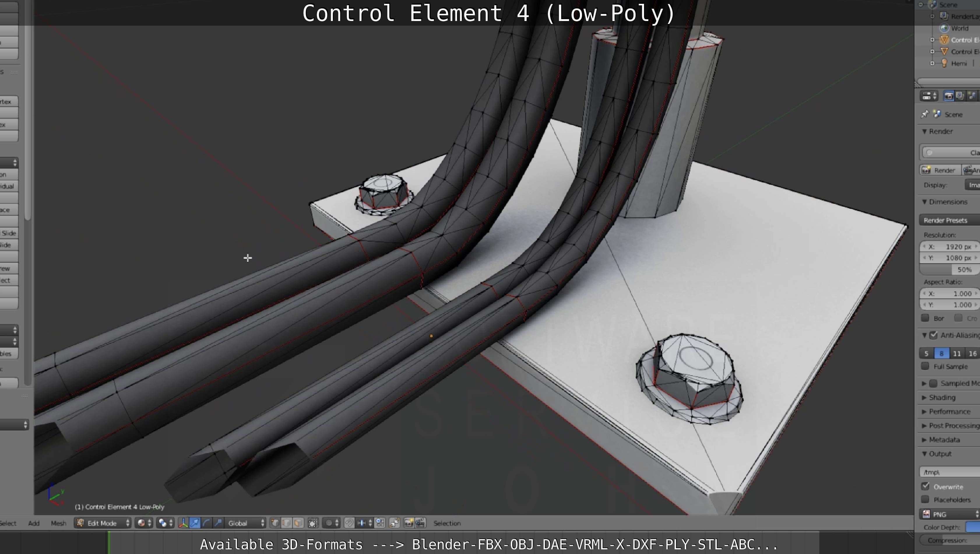The image size is (980, 554).
Task: Open the properties editor type selector
Action: coord(929,96)
